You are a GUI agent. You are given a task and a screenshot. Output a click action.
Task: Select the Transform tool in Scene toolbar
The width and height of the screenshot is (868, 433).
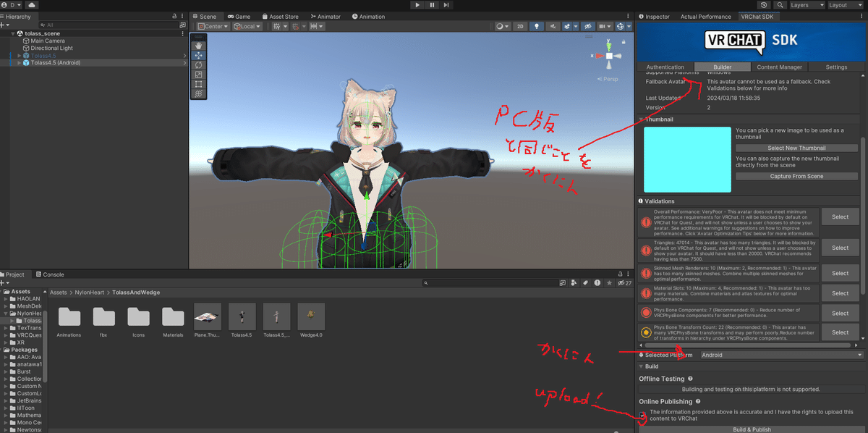tap(199, 94)
